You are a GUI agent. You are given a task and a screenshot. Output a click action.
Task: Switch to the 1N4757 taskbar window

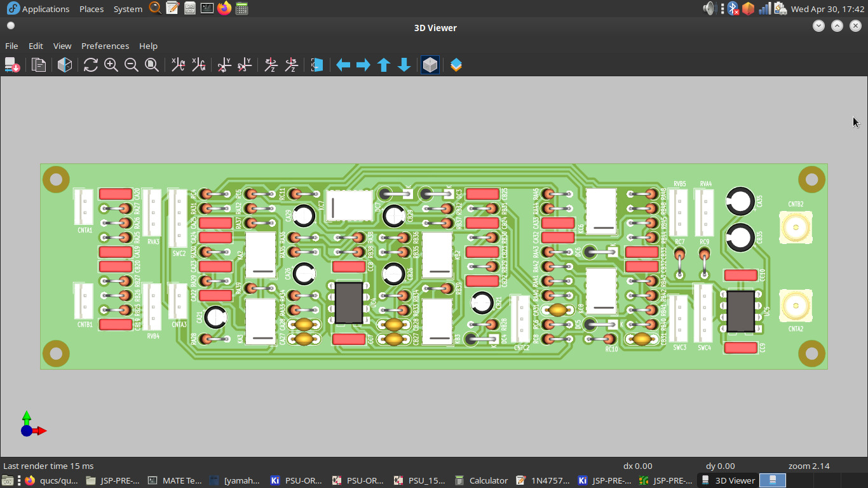click(543, 480)
